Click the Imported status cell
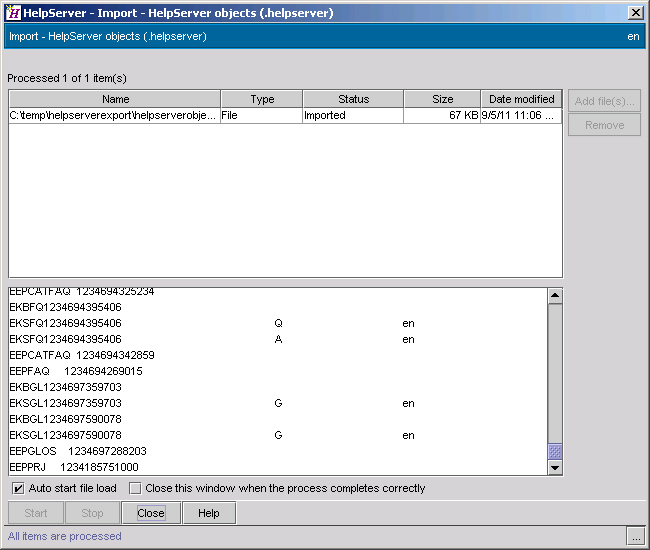The width and height of the screenshot is (650, 550). tap(353, 115)
